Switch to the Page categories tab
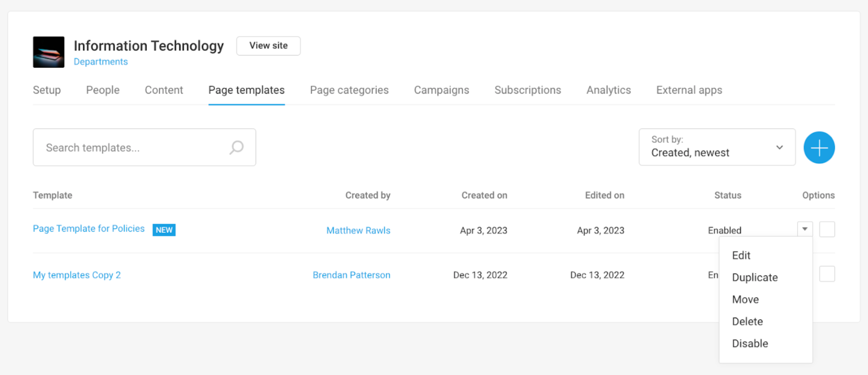The image size is (868, 375). click(x=349, y=90)
